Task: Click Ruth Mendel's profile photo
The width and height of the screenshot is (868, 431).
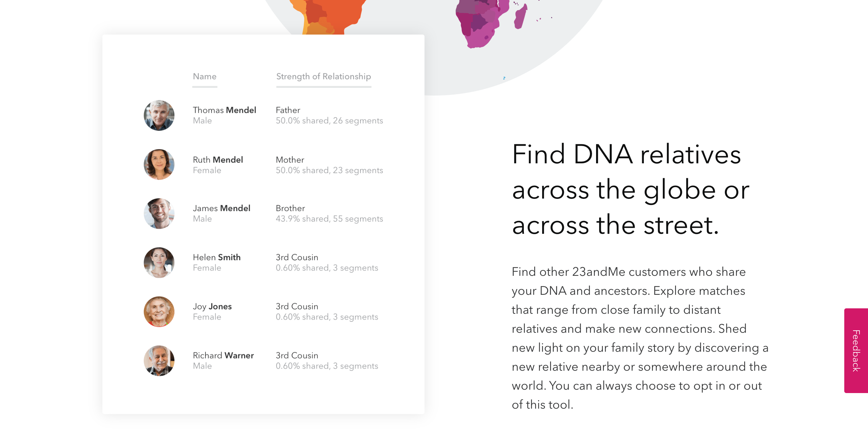Action: click(159, 164)
